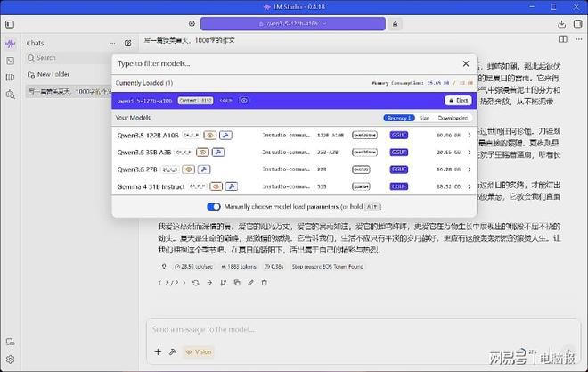Open the Discover search icon in sidebar
The width and height of the screenshot is (588, 372).
(x=11, y=95)
